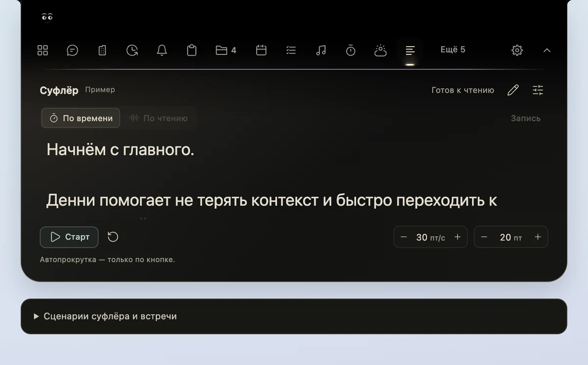588x365 pixels.
Task: Expand 'Сценарии суфлёра и встречи' section
Action: point(294,316)
